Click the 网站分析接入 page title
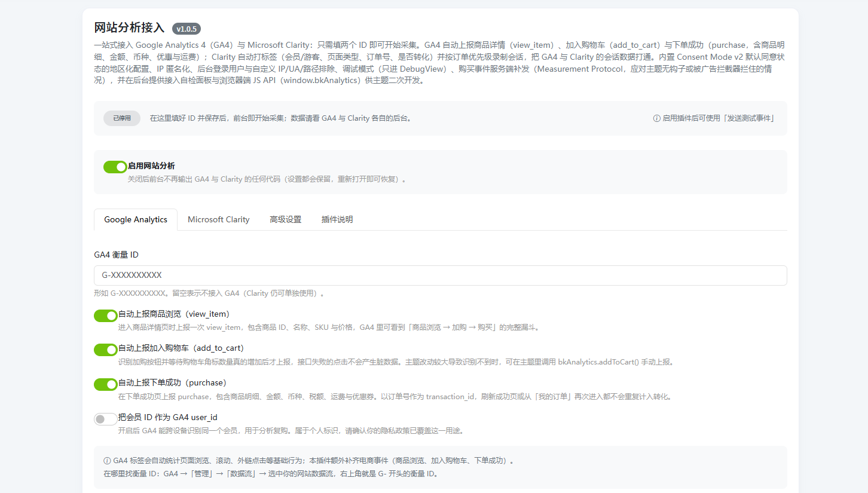The height and width of the screenshot is (493, 868). [129, 27]
